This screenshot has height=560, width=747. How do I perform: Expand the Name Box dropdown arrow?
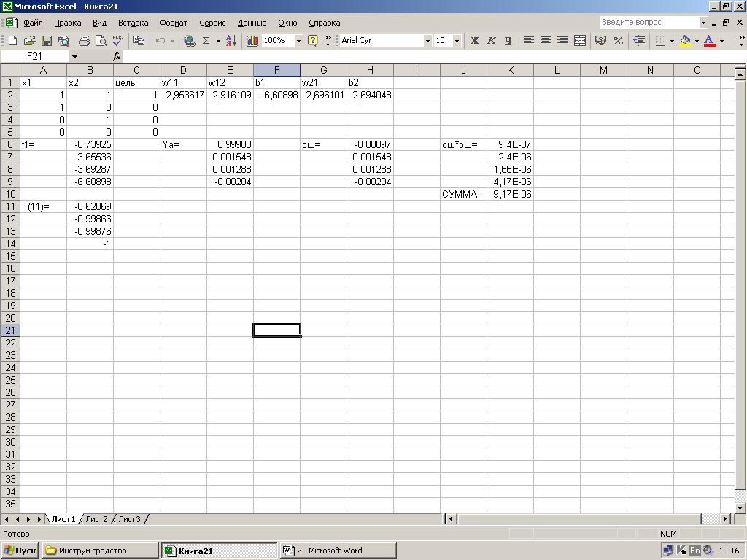pyautogui.click(x=74, y=57)
